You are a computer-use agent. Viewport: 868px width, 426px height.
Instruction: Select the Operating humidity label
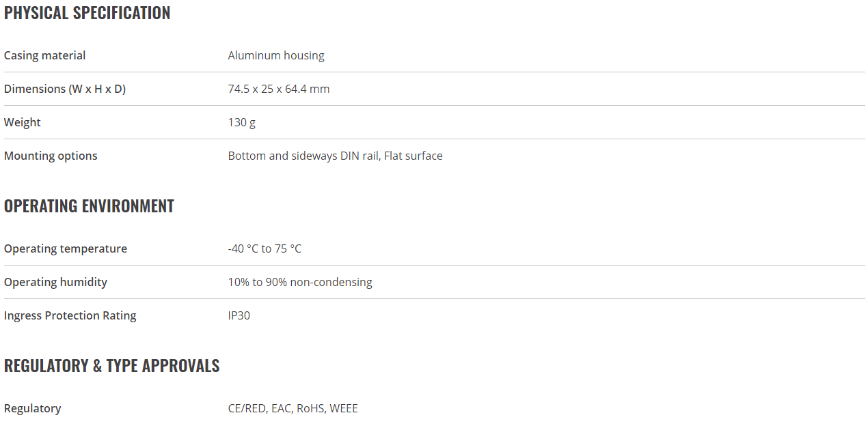coord(56,282)
